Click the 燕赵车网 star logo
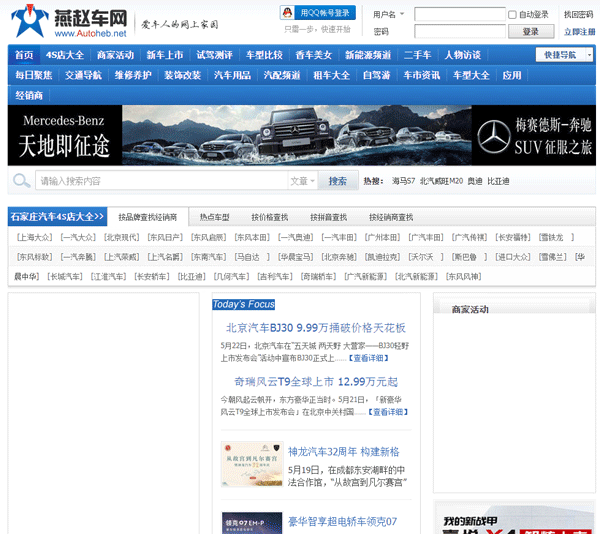Viewport: 600px width, 534px height. click(29, 21)
